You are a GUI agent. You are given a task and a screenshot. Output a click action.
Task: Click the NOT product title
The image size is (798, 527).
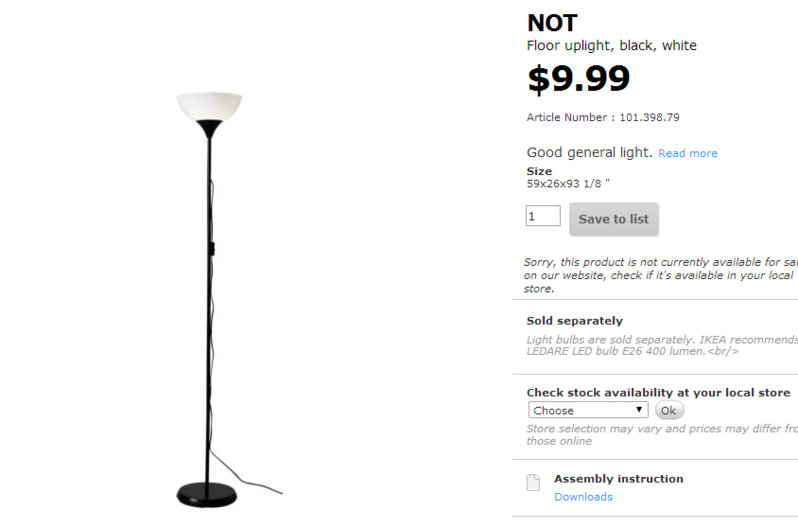pos(552,23)
